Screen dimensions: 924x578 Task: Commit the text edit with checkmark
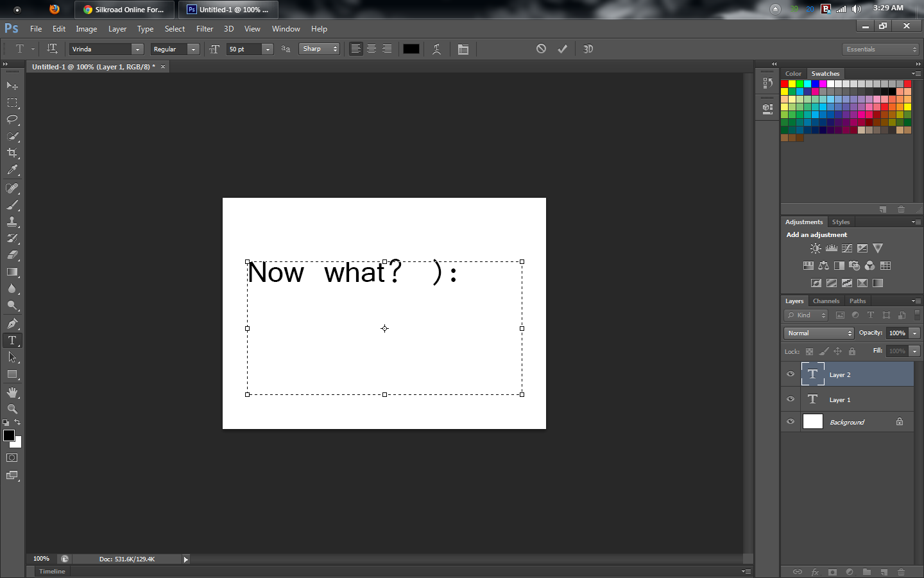tap(562, 48)
